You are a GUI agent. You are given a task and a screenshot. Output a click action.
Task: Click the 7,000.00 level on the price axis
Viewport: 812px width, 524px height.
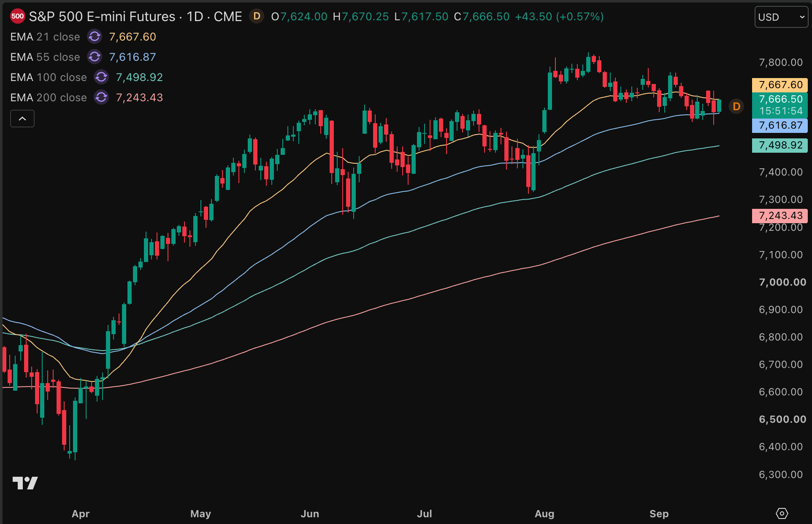click(782, 282)
